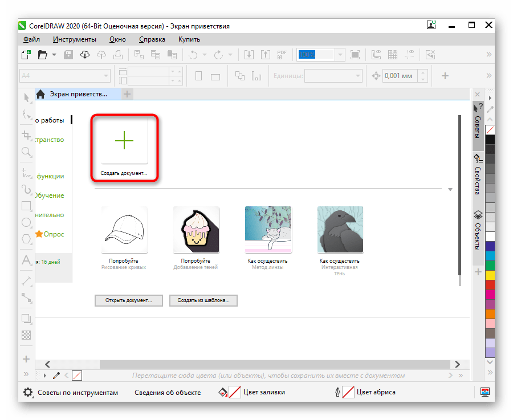
Task: Open the Объекты docker tab
Action: click(x=478, y=231)
